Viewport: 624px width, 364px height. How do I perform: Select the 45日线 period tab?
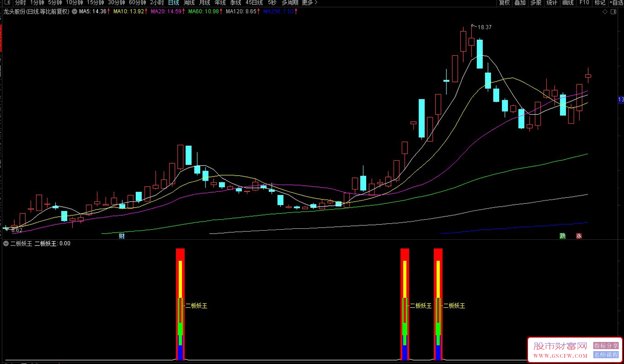point(254,2)
